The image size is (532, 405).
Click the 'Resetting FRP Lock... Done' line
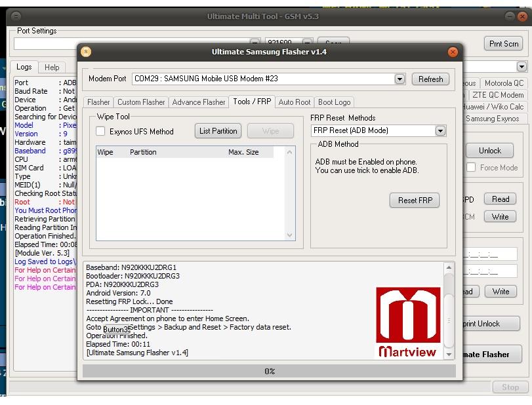pyautogui.click(x=129, y=301)
